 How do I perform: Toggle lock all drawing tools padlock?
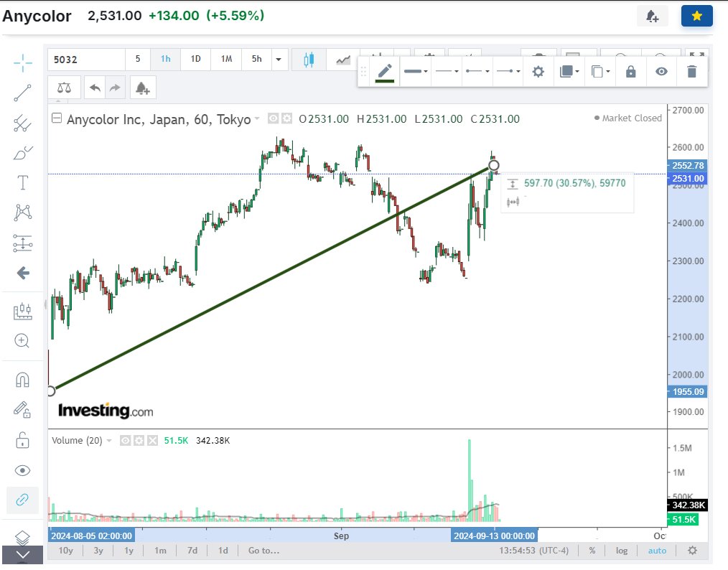coord(22,440)
